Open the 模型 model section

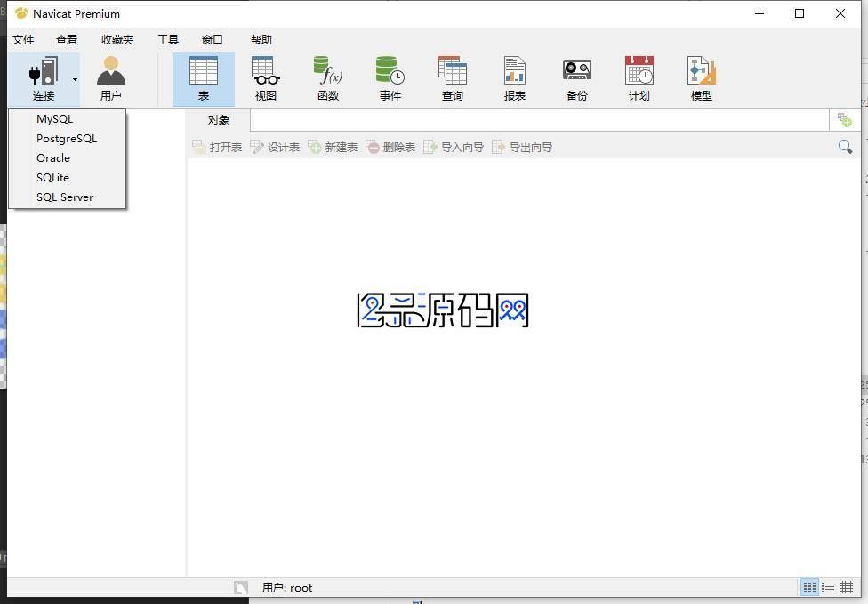tap(702, 78)
